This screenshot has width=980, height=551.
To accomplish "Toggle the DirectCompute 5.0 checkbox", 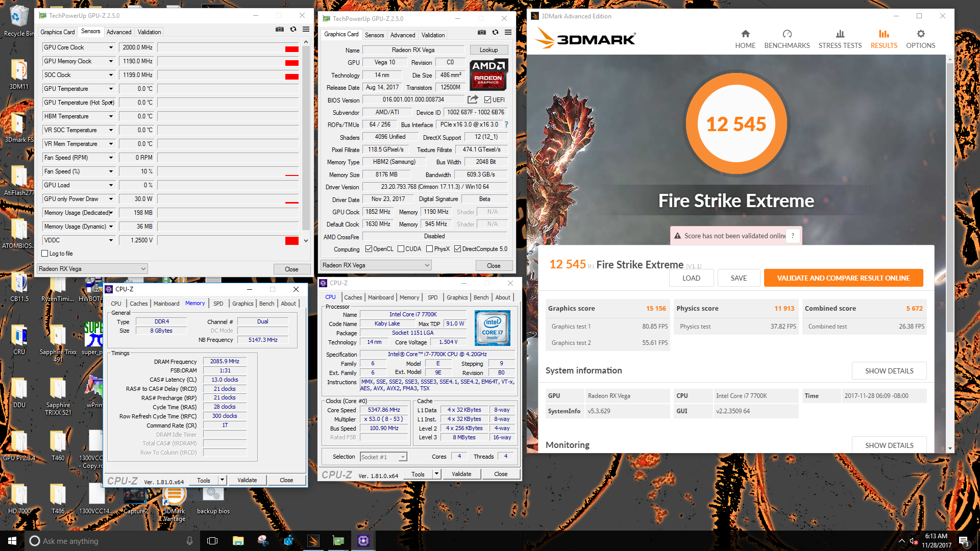I will [x=458, y=249].
